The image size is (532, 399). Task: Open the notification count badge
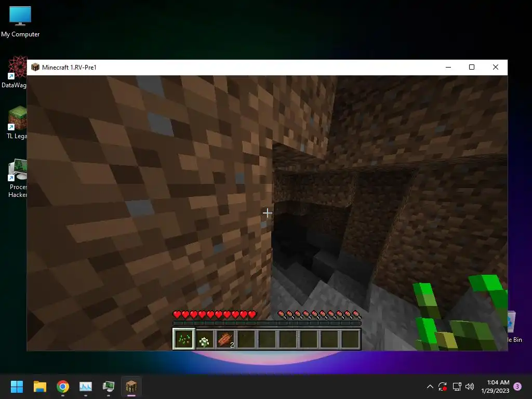(517, 387)
